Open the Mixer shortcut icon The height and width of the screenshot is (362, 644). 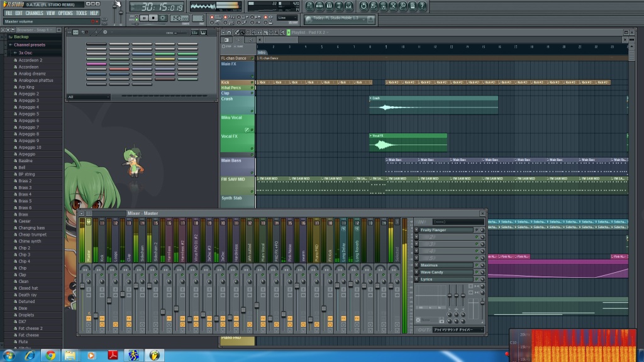point(348,6)
